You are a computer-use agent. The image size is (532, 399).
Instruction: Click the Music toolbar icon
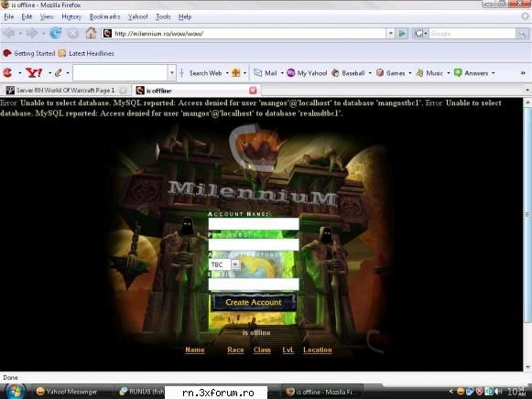419,72
